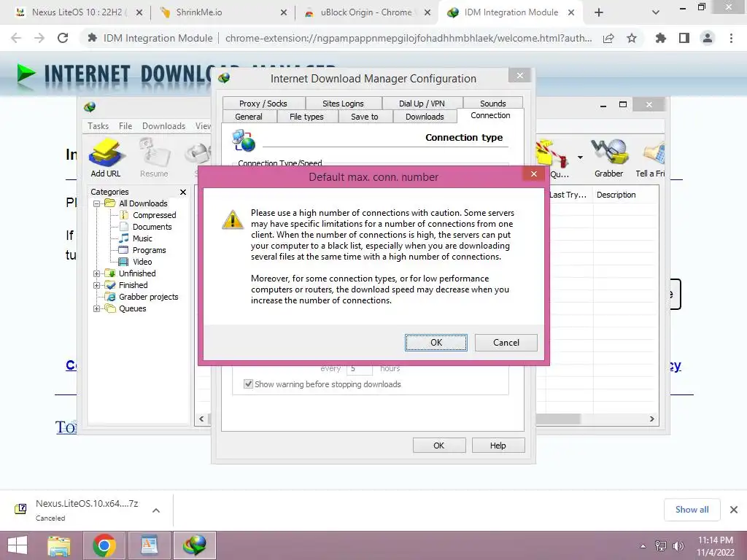This screenshot has height=560, width=747.
Task: Select the Programs category
Action: (x=149, y=250)
